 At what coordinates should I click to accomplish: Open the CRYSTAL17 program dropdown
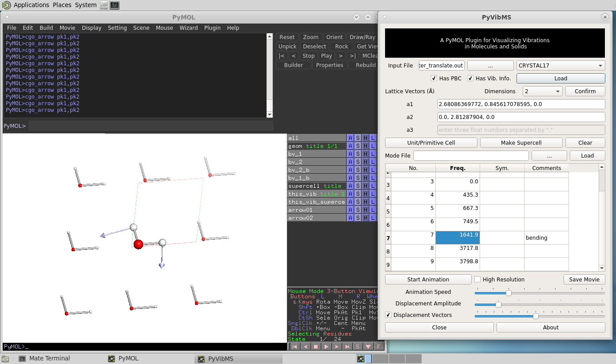point(560,66)
